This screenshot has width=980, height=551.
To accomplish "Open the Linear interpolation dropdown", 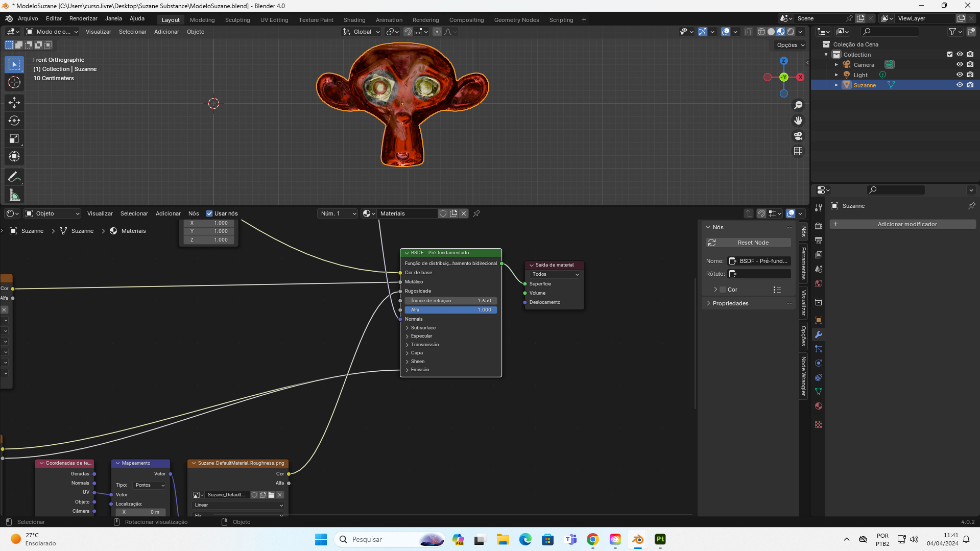I will click(x=238, y=505).
